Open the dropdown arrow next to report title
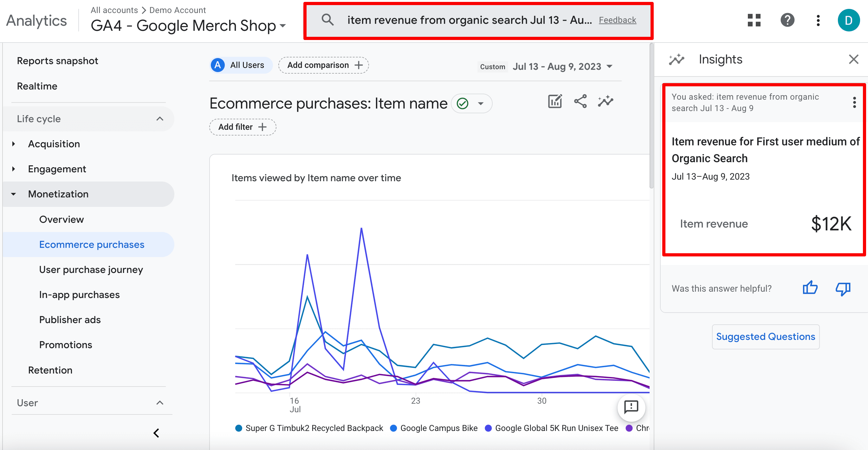 pyautogui.click(x=481, y=103)
